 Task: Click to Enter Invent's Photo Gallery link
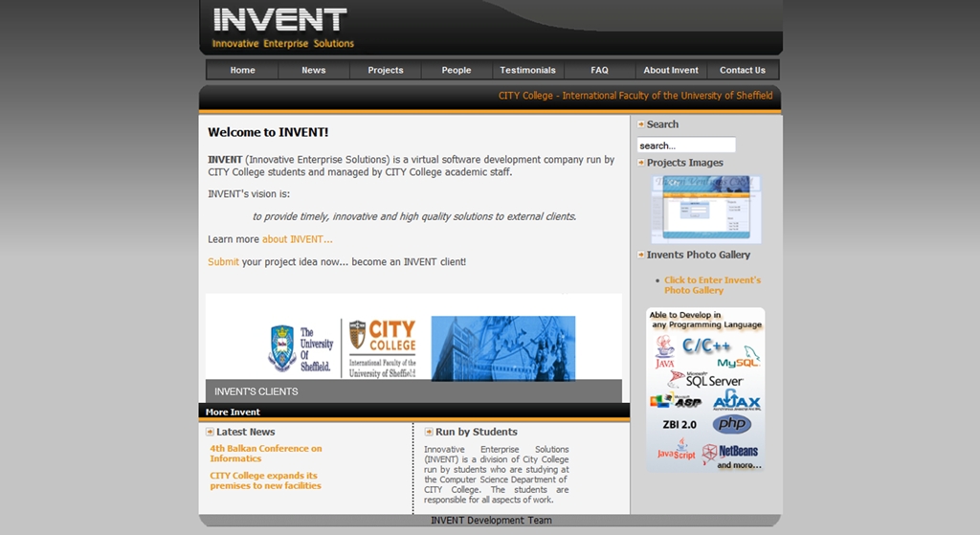click(712, 285)
